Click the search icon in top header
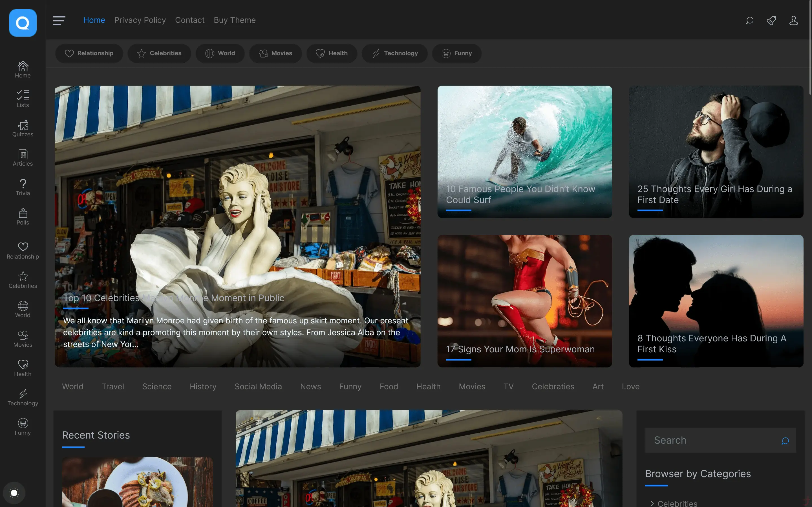The image size is (812, 507). (749, 21)
